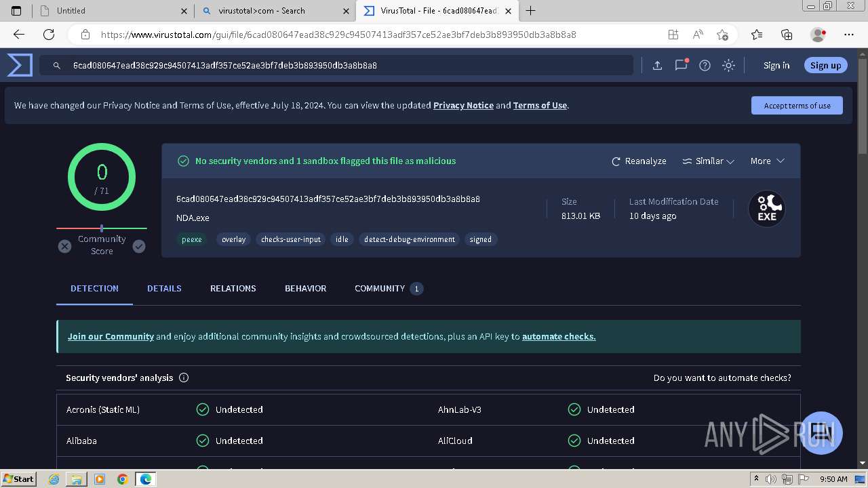Open the notifications chat icon
This screenshot has width=868, height=488.
pyautogui.click(x=681, y=65)
